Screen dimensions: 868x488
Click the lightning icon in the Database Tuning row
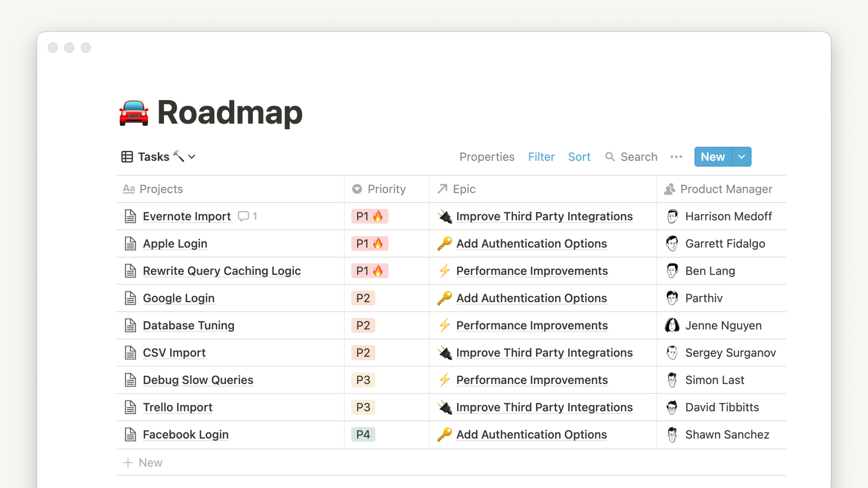445,325
